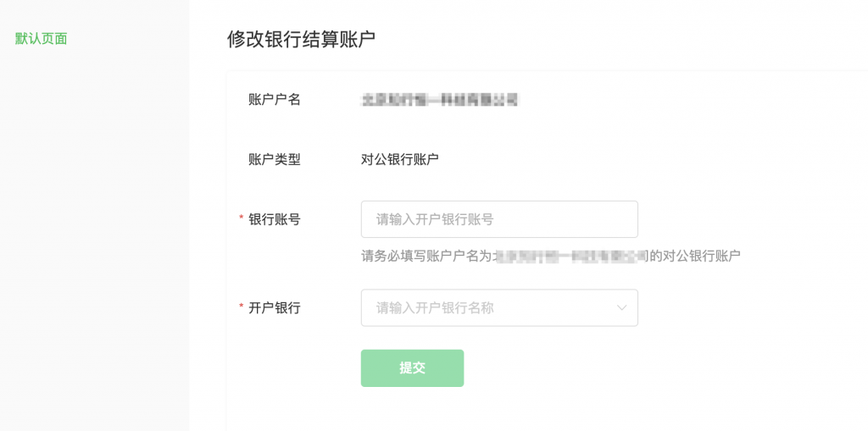Click the 银行账号 field label
The width and height of the screenshot is (868, 431).
pos(274,219)
